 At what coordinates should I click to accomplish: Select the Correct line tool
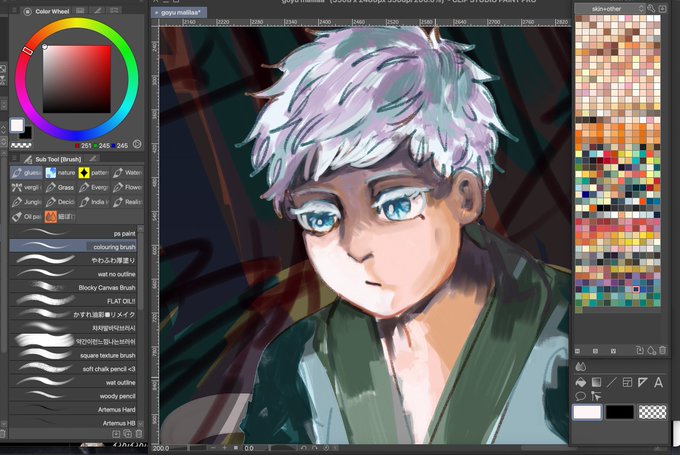pos(596,396)
